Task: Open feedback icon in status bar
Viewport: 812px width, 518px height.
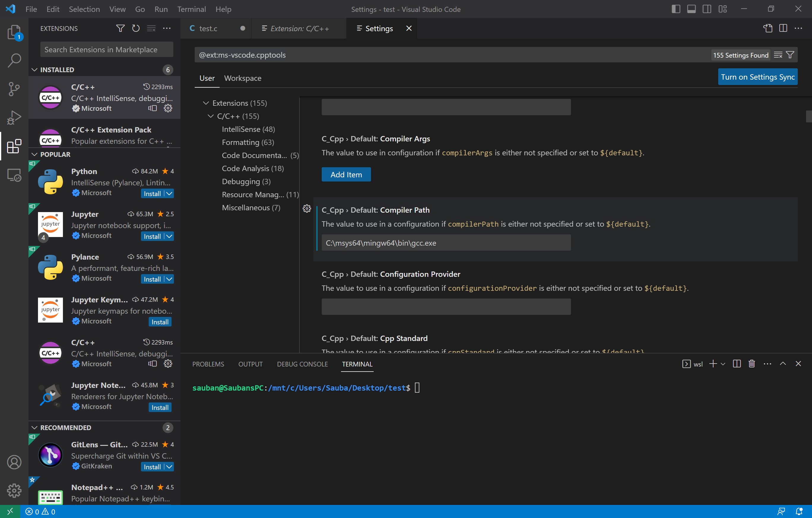Action: click(781, 511)
